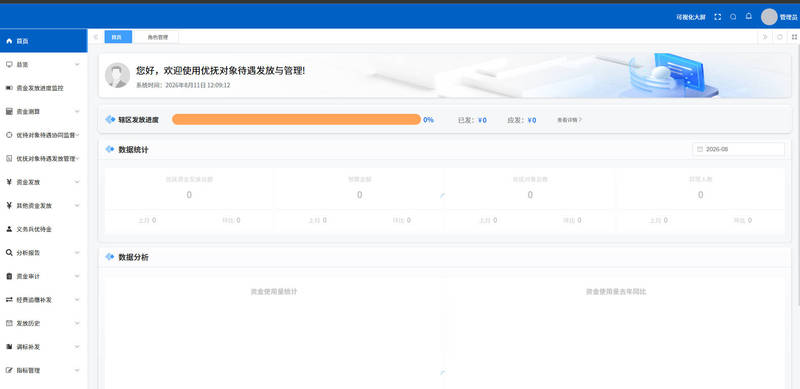Open 资金发放进度监控 from sidebar
800x389 pixels.
[43, 88]
